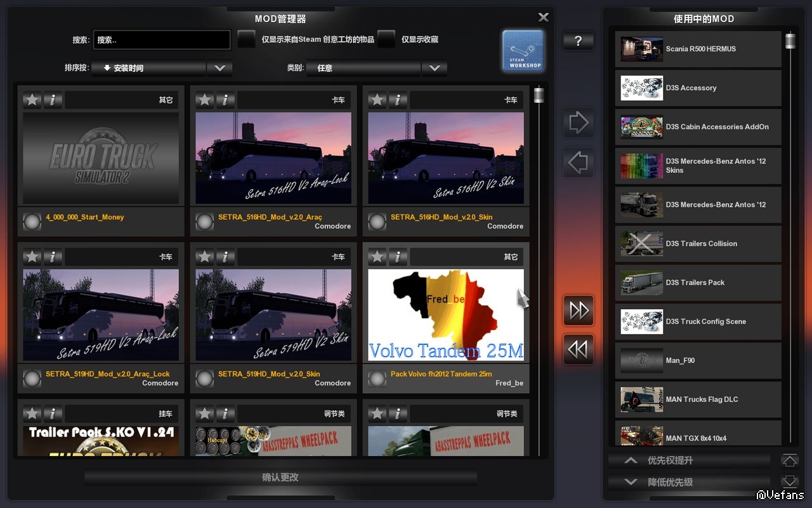Image resolution: width=812 pixels, height=508 pixels.
Task: Open the Steam Workshop button
Action: tap(523, 51)
